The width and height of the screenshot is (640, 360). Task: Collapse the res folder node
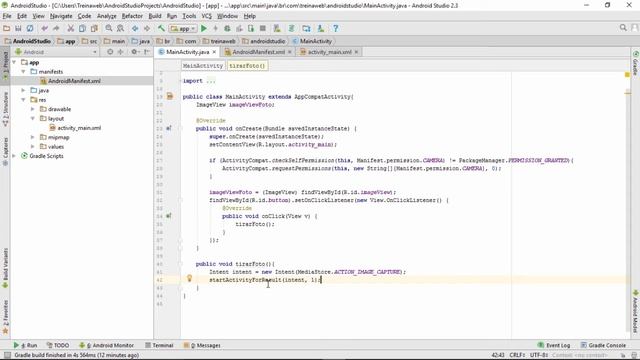tap(24, 100)
